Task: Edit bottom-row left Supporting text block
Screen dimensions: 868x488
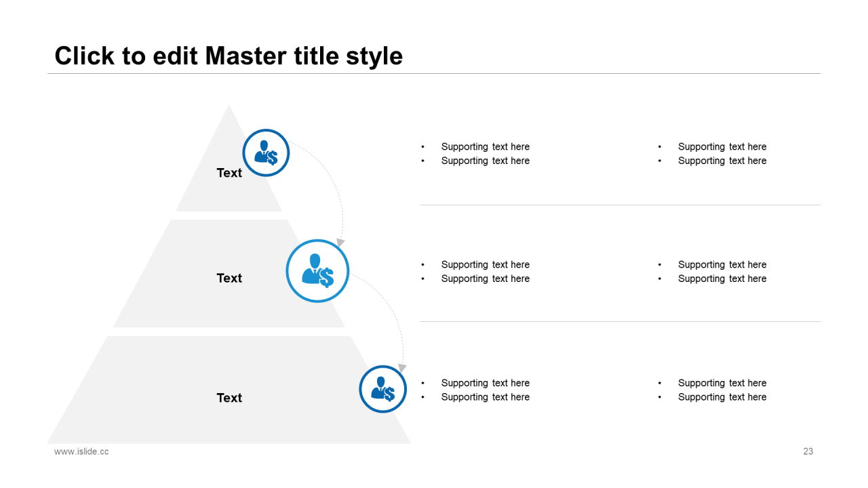Action: click(x=475, y=390)
